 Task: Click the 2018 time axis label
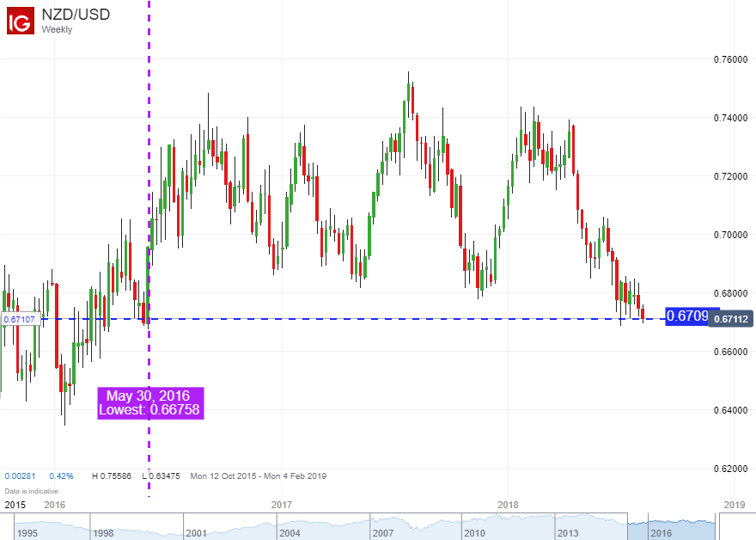coord(508,505)
